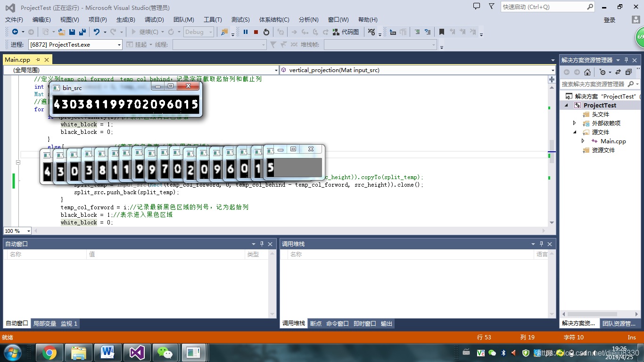Image resolution: width=644 pixels, height=362 pixels.
Task: Switch to 团队资源管理器 tab
Action: pos(619,324)
